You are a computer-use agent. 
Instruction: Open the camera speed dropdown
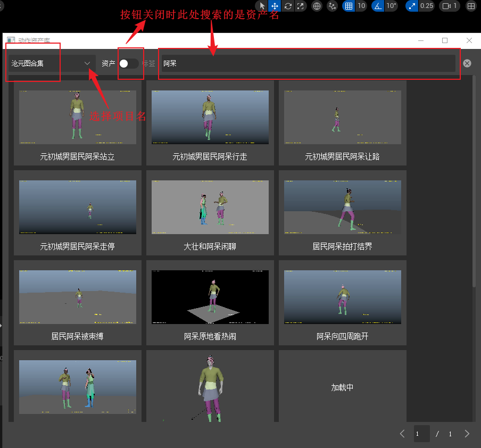coord(450,6)
